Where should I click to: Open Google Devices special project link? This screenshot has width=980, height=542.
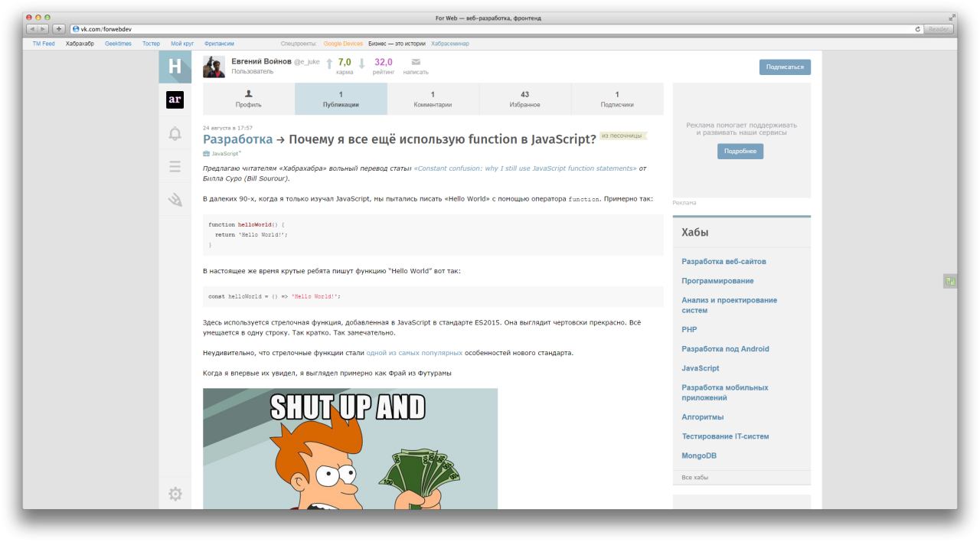pyautogui.click(x=343, y=44)
